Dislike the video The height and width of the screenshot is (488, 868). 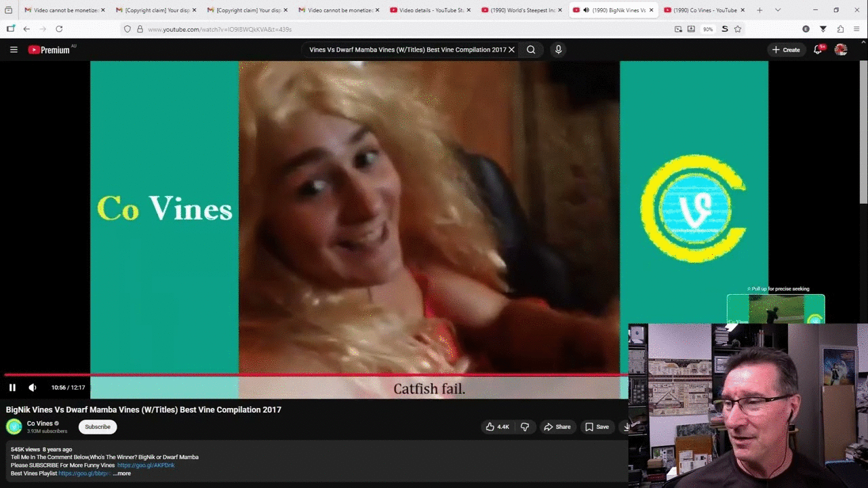[x=525, y=427]
